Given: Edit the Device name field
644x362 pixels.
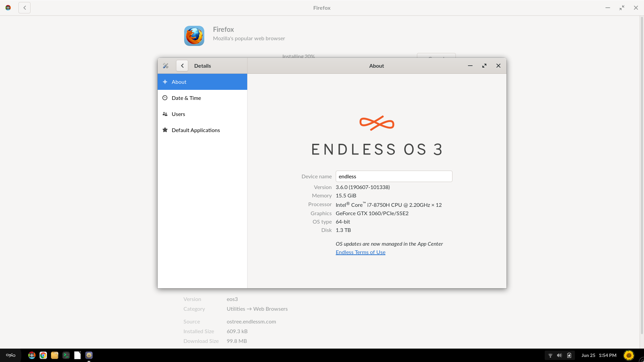Looking at the screenshot, I should 394,176.
